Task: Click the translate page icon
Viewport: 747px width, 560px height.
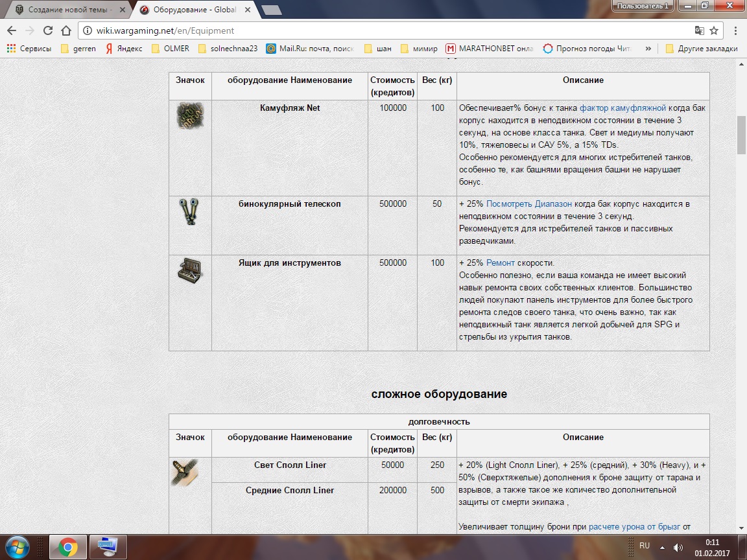Action: coord(700,30)
